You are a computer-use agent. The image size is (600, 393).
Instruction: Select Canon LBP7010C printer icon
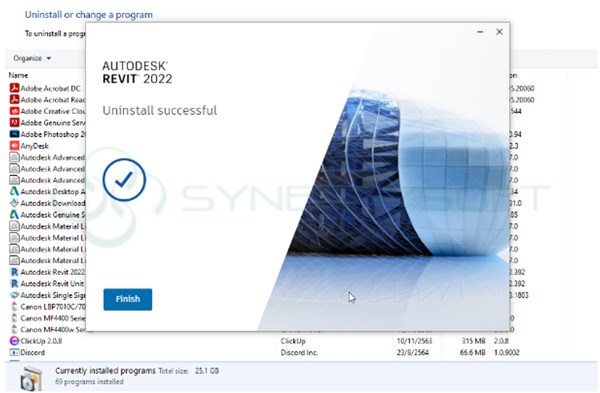[14, 307]
